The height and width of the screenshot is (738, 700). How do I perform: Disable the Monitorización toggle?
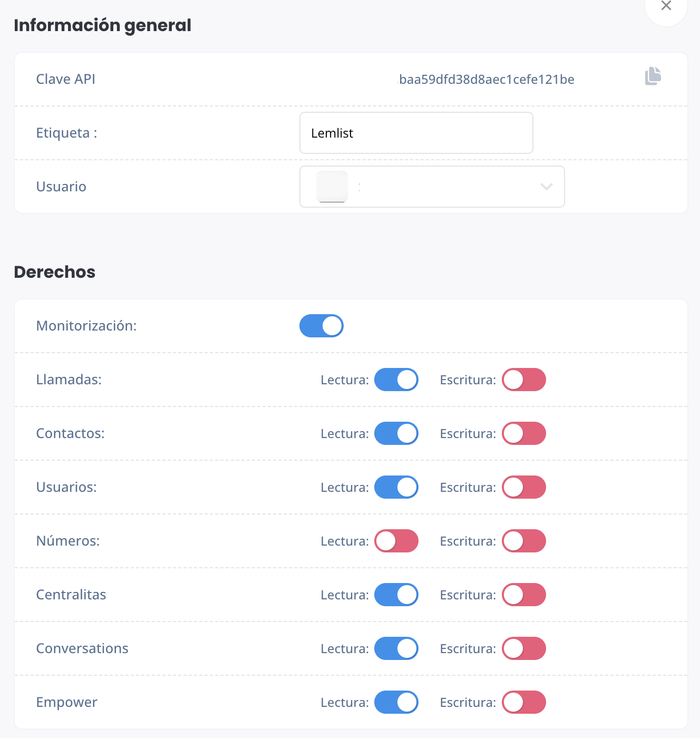pos(322,326)
